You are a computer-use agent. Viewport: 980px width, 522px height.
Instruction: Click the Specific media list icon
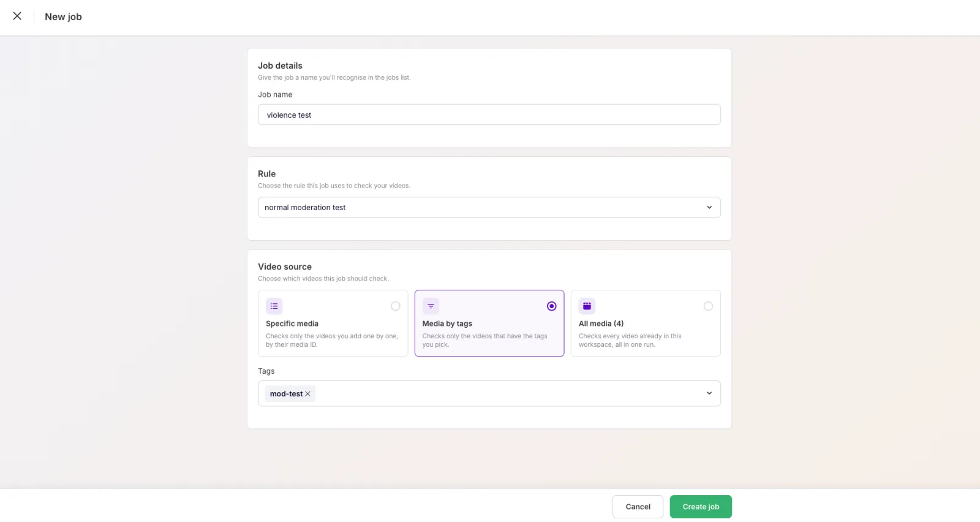click(x=274, y=306)
